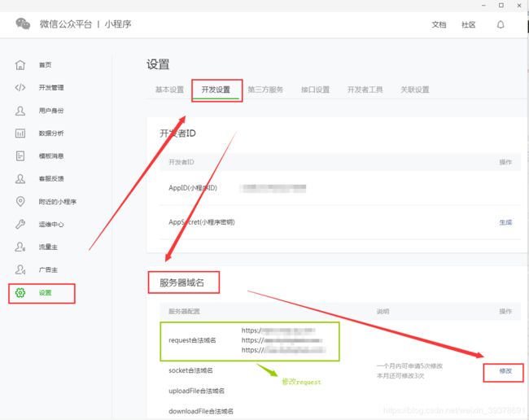This screenshot has width=529, height=420.
Task: Click the 数据分析 chart icon
Action: pyautogui.click(x=20, y=133)
